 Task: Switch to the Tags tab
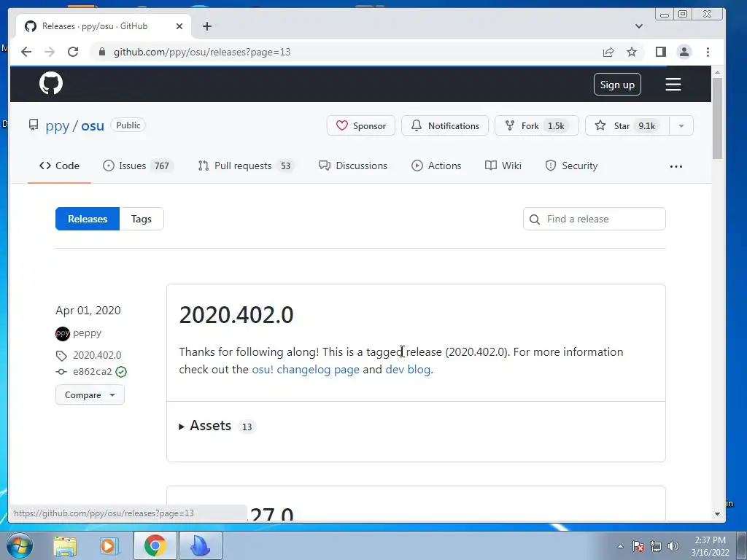tap(142, 219)
